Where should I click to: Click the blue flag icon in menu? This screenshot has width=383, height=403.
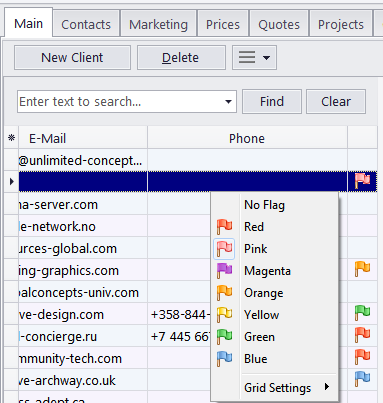[x=224, y=359]
